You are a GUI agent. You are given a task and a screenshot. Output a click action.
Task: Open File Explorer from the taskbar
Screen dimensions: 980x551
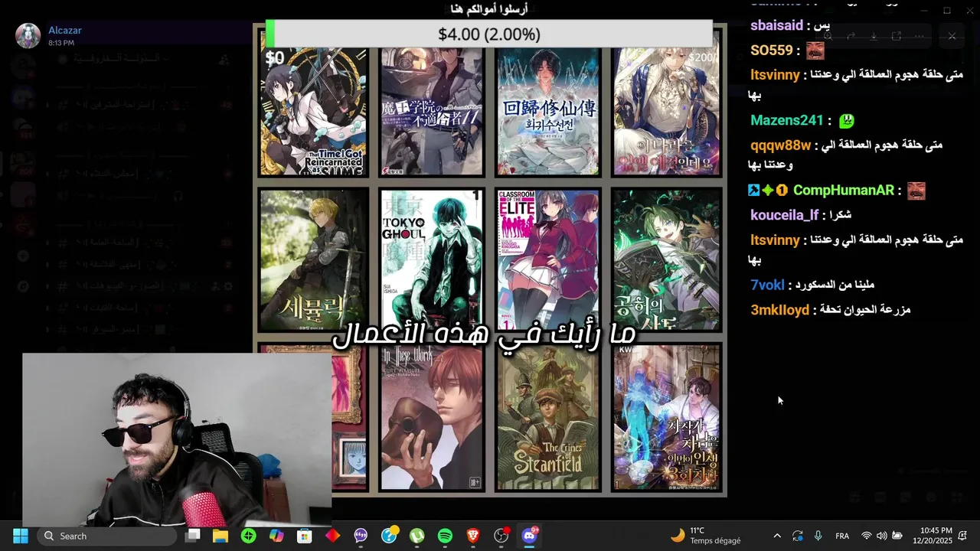coord(220,536)
